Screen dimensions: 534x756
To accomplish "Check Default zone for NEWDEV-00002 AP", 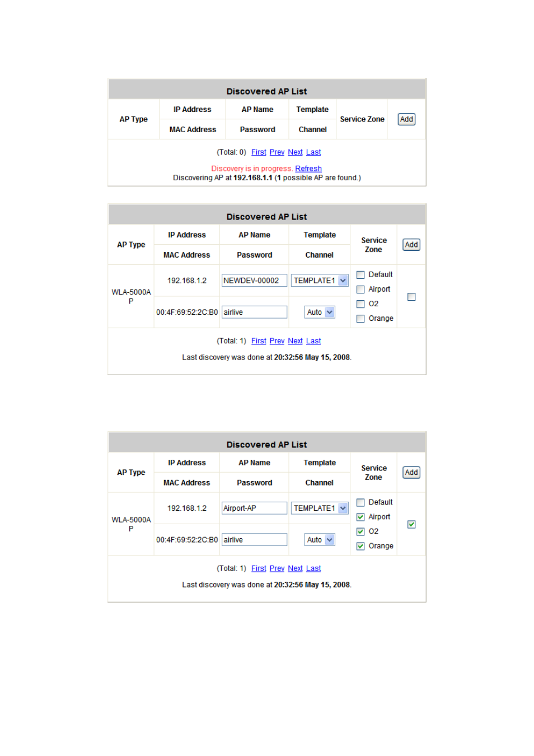I will tap(360, 275).
